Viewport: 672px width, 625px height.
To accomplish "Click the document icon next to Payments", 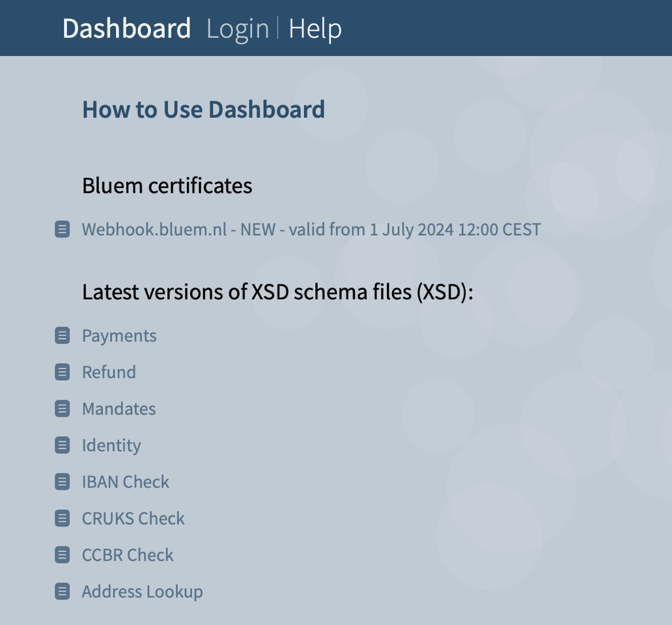I will point(62,335).
